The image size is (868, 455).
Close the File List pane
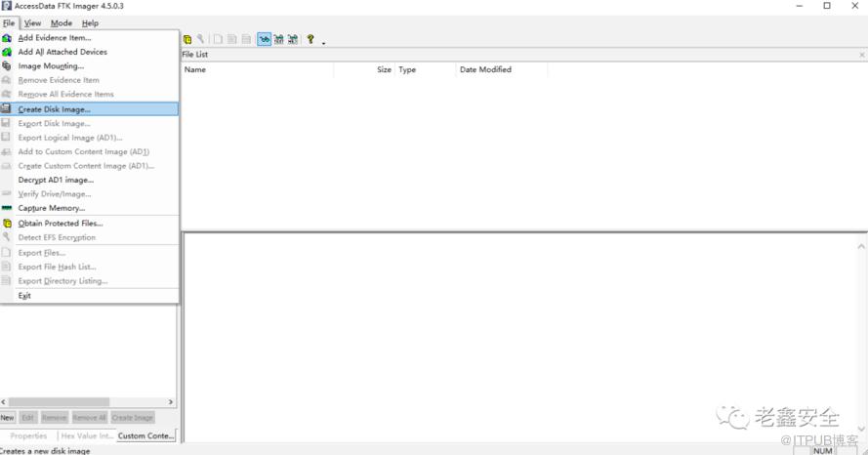(862, 55)
